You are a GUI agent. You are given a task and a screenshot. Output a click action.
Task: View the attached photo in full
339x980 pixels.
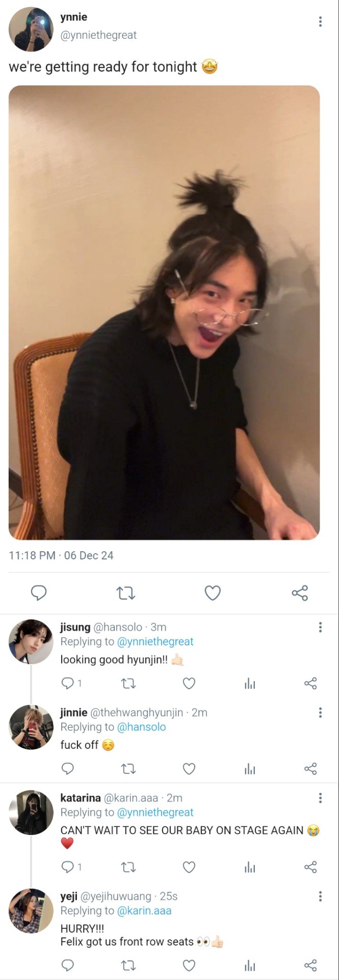tap(164, 312)
